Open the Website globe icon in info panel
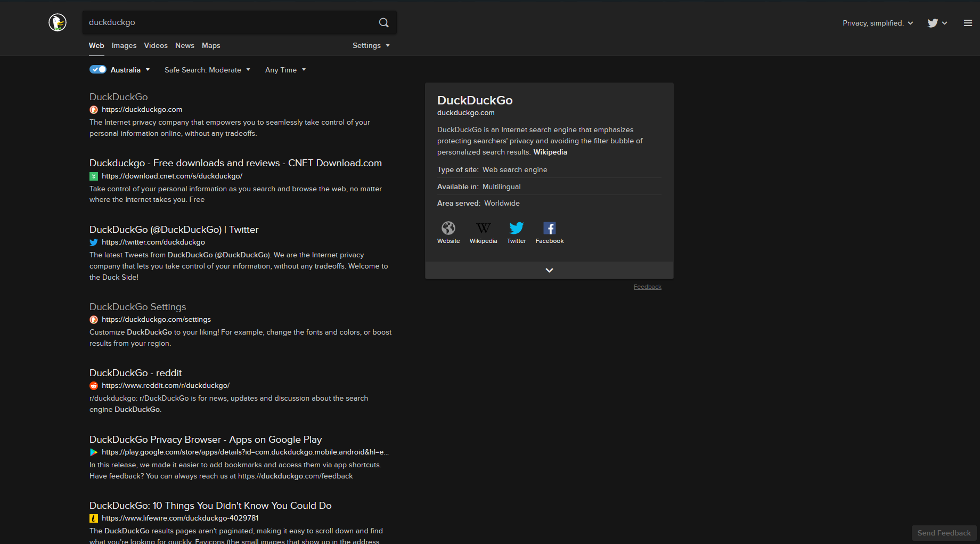 [x=448, y=228]
